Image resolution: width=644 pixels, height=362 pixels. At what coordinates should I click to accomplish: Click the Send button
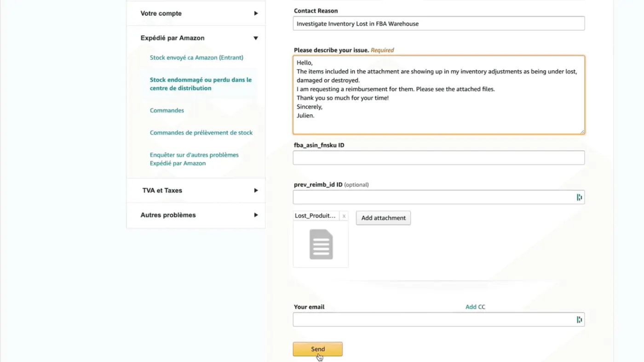point(317,349)
